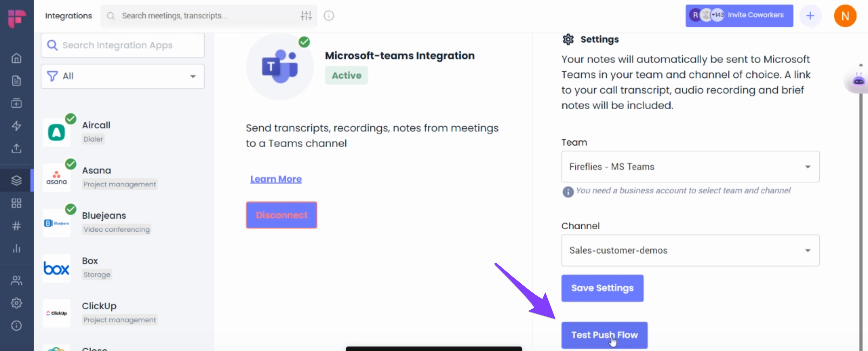The height and width of the screenshot is (351, 868).
Task: Click the Dialer tag under Aircall
Action: [93, 139]
